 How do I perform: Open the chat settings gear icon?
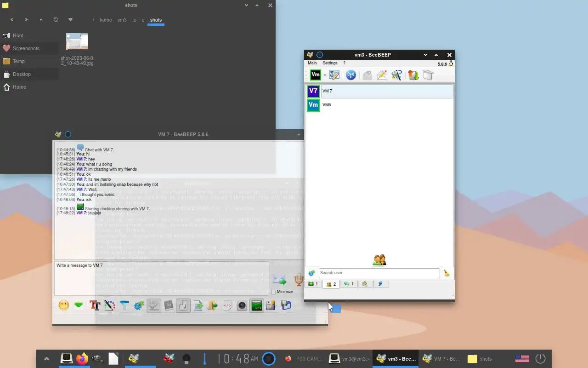(x=139, y=305)
